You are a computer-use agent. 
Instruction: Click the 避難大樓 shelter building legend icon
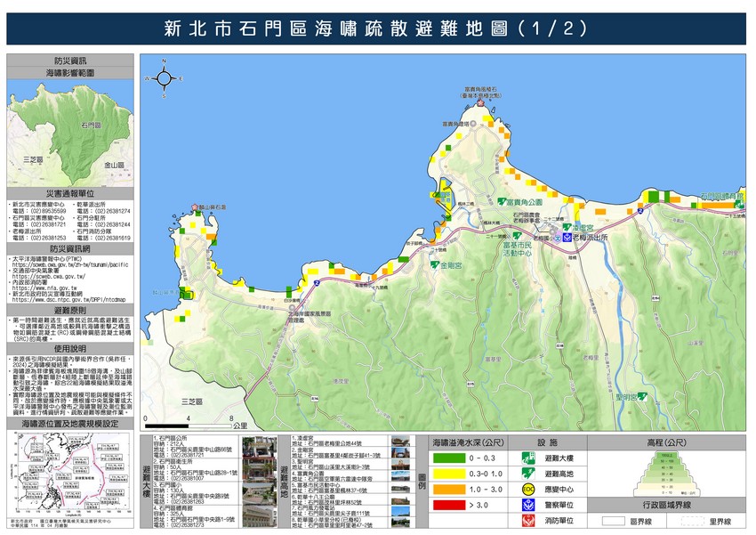tap(527, 457)
